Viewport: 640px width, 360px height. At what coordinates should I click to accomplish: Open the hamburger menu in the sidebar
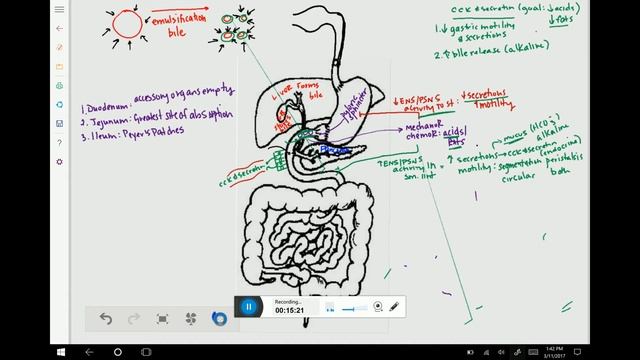coord(59,9)
